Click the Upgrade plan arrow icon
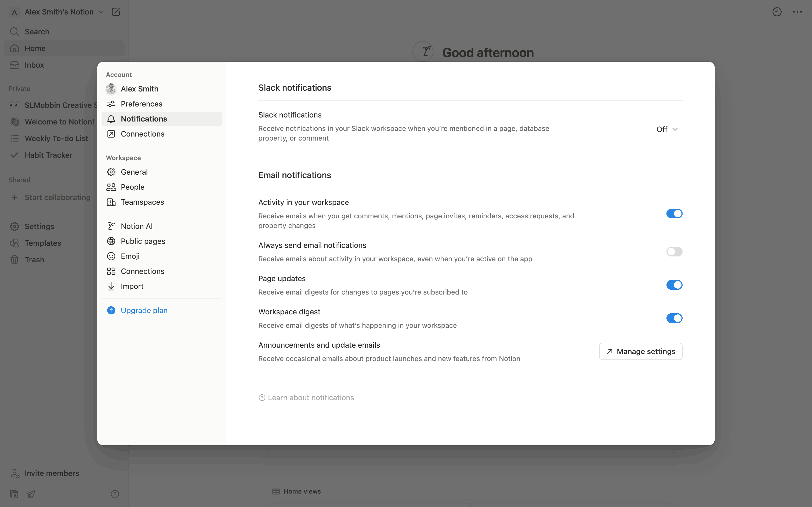Image resolution: width=812 pixels, height=507 pixels. 111,311
